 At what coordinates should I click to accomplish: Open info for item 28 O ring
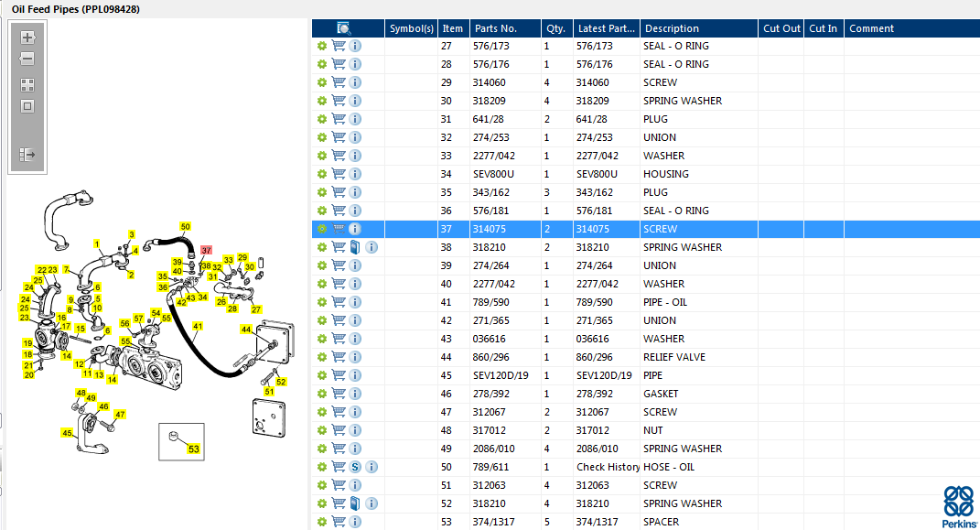[x=355, y=64]
